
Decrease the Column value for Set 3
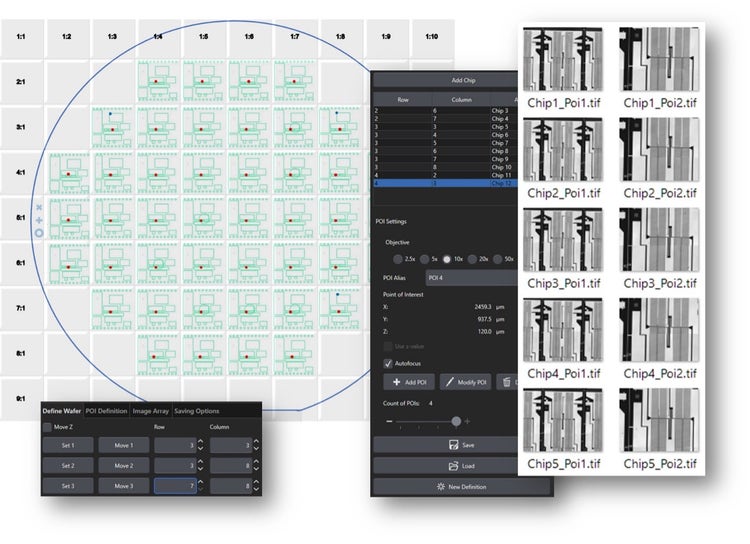point(256,490)
